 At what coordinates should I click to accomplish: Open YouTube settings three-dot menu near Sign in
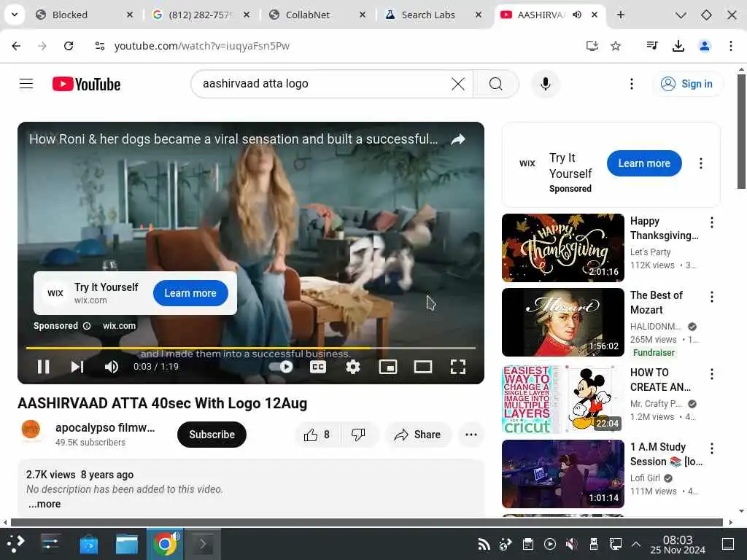(632, 84)
